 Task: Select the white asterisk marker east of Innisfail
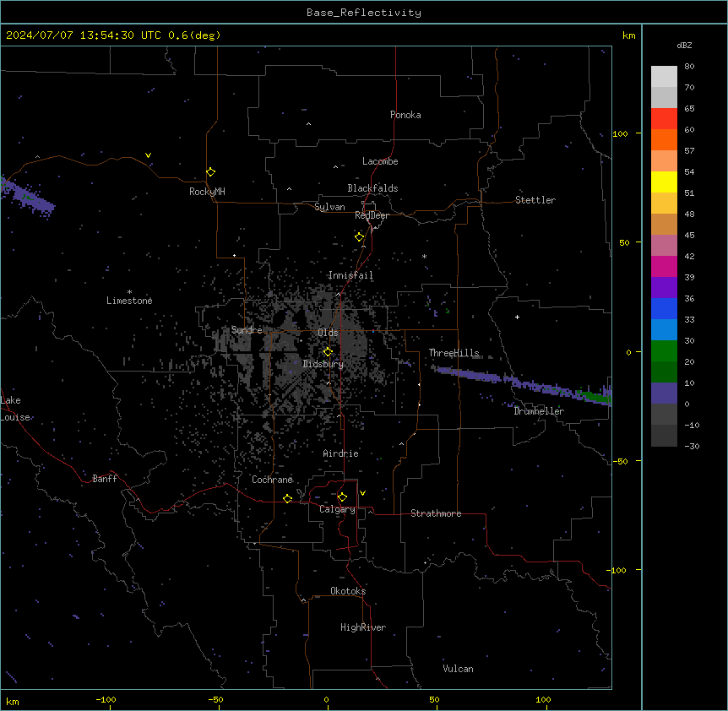424,256
